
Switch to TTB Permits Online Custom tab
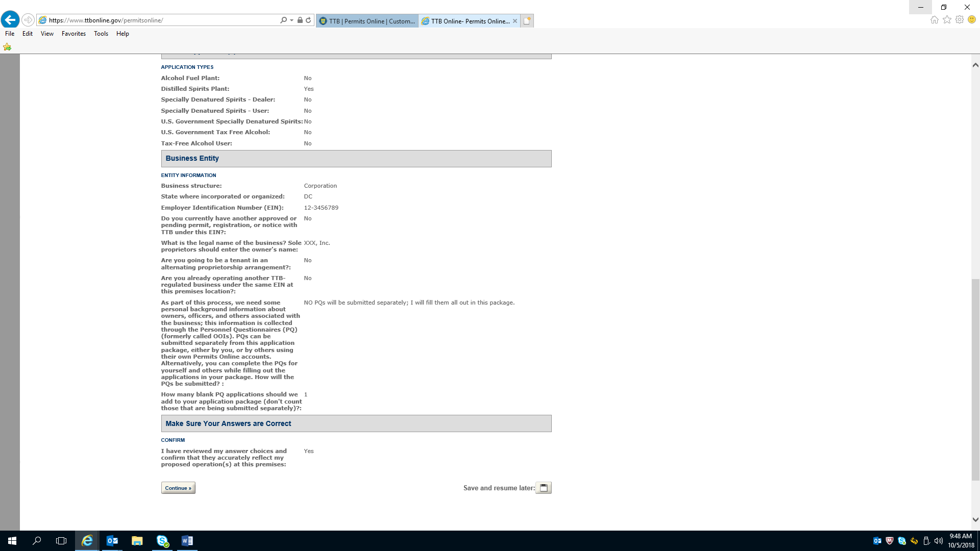pos(367,21)
